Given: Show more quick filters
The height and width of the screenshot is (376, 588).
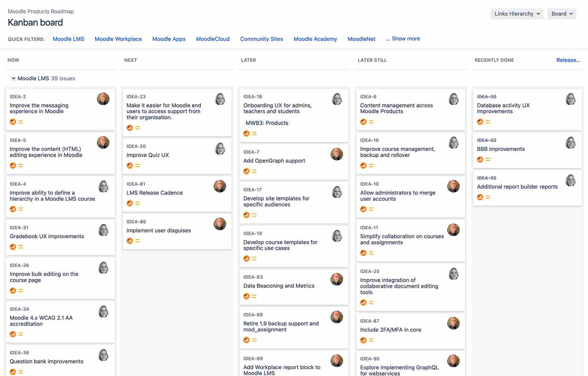Looking at the screenshot, I should (403, 39).
